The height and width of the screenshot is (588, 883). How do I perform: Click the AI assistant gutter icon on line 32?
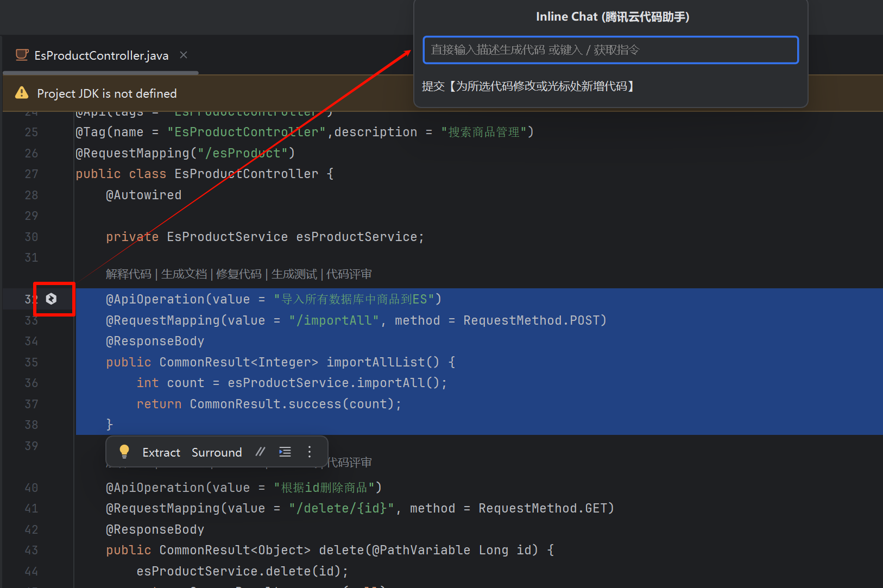pyautogui.click(x=51, y=299)
